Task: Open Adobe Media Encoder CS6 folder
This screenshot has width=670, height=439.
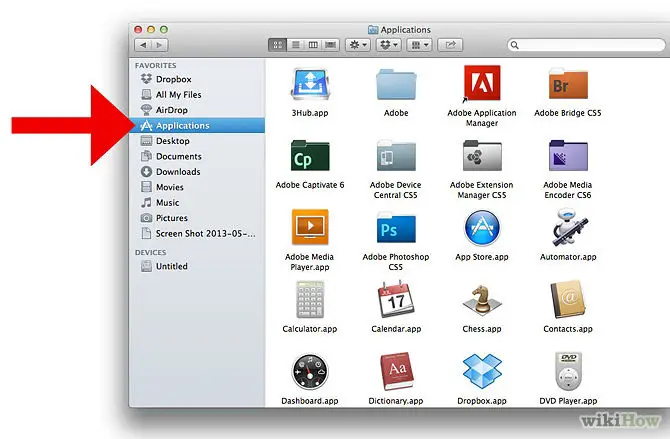Action: pyautogui.click(x=568, y=156)
